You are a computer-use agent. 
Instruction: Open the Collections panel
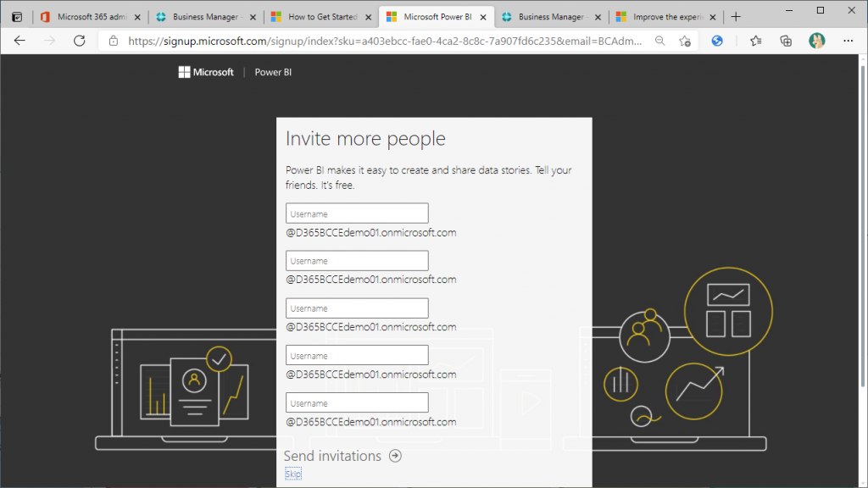pyautogui.click(x=786, y=41)
